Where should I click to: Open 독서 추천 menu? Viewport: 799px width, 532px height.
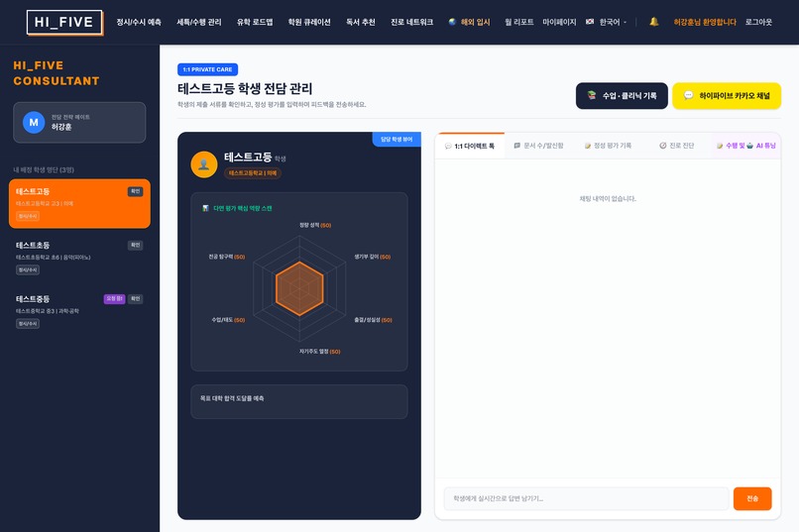(360, 22)
